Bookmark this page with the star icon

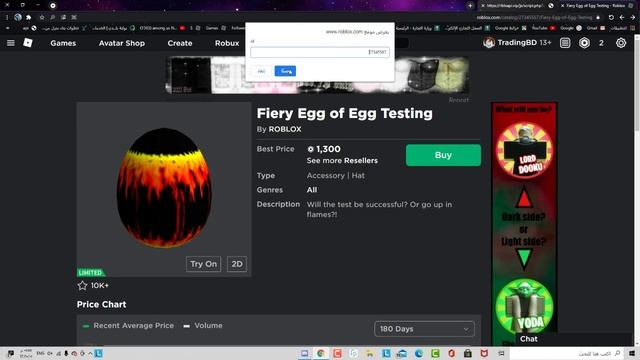click(42, 17)
